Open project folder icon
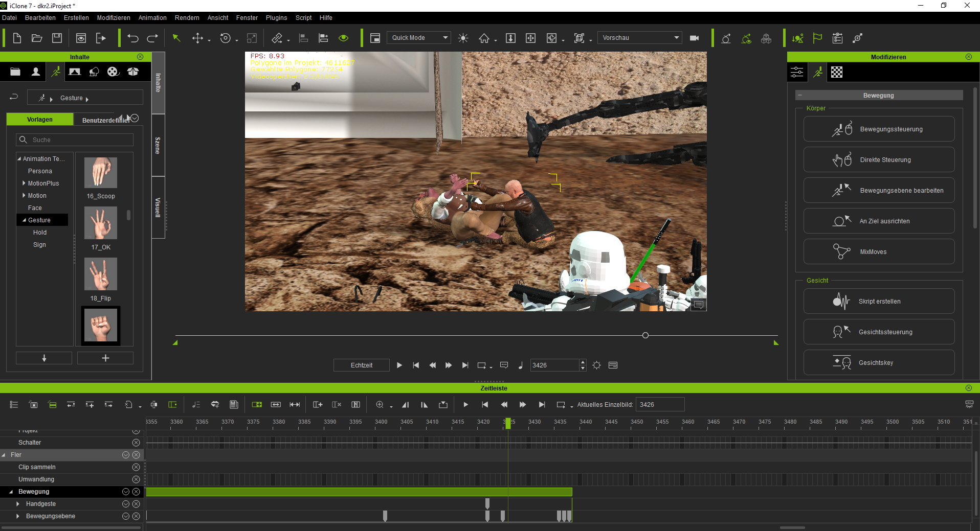 [37, 38]
